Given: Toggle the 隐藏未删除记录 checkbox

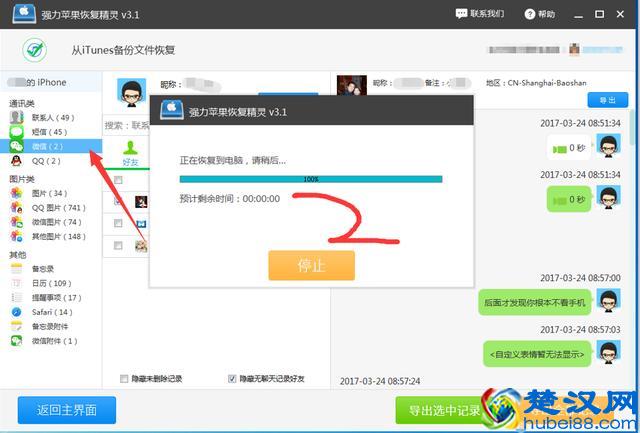Looking at the screenshot, I should point(124,379).
